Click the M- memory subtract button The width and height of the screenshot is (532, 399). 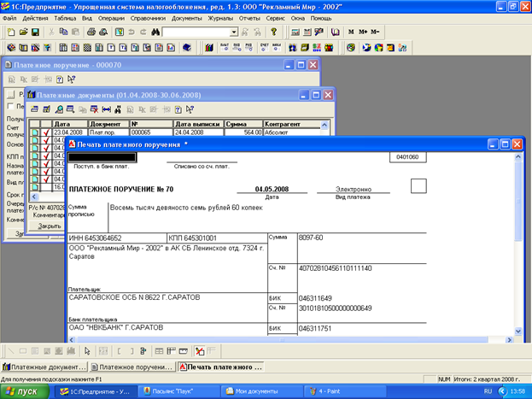click(x=375, y=32)
